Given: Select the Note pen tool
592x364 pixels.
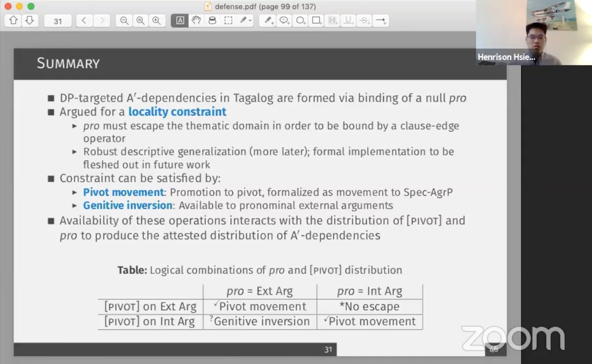Looking at the screenshot, I should 243,20.
